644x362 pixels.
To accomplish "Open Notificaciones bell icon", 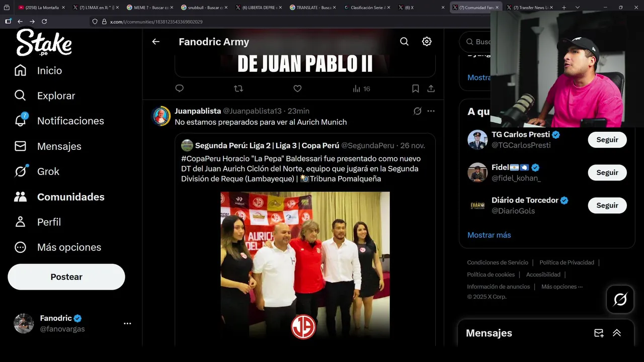I will tap(20, 121).
